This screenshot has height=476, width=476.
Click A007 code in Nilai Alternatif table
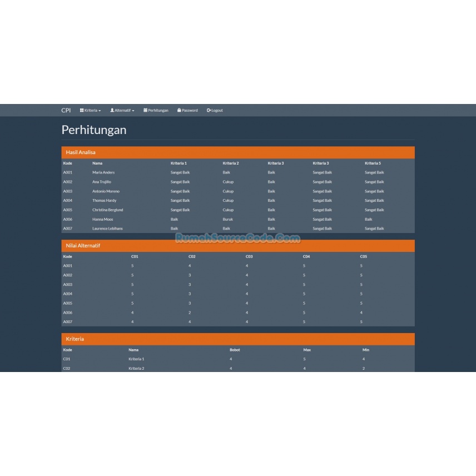click(68, 322)
